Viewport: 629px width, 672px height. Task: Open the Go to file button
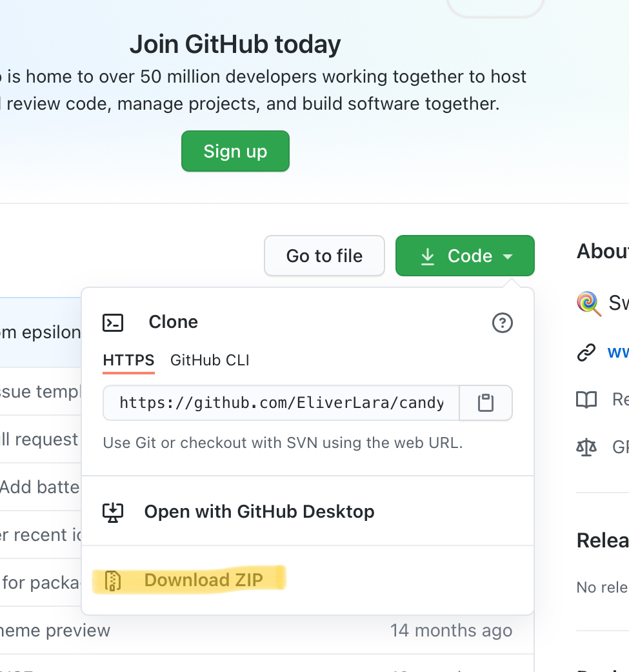click(x=324, y=256)
